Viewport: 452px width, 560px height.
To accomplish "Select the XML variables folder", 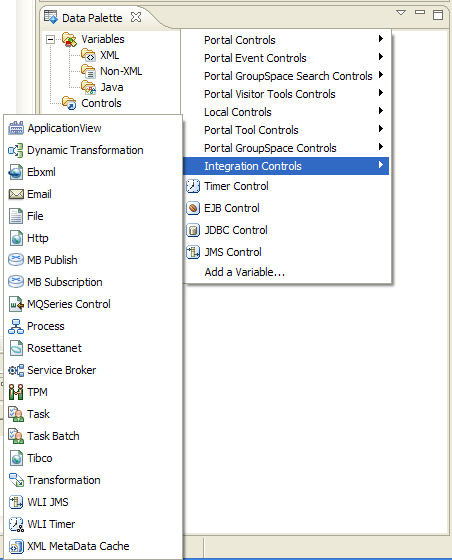I will (x=110, y=55).
